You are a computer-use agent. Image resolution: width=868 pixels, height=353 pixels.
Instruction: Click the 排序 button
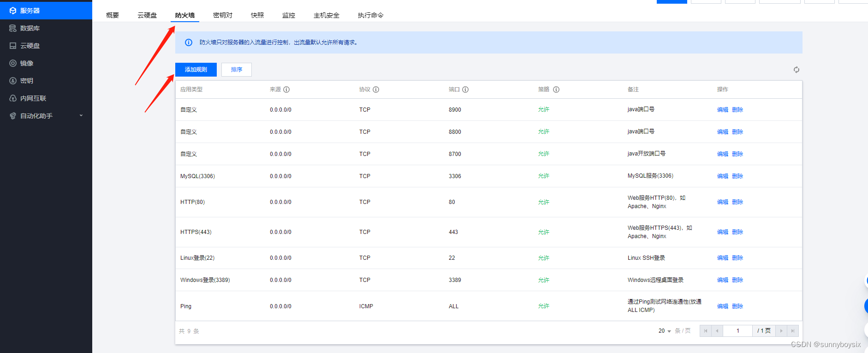point(237,70)
